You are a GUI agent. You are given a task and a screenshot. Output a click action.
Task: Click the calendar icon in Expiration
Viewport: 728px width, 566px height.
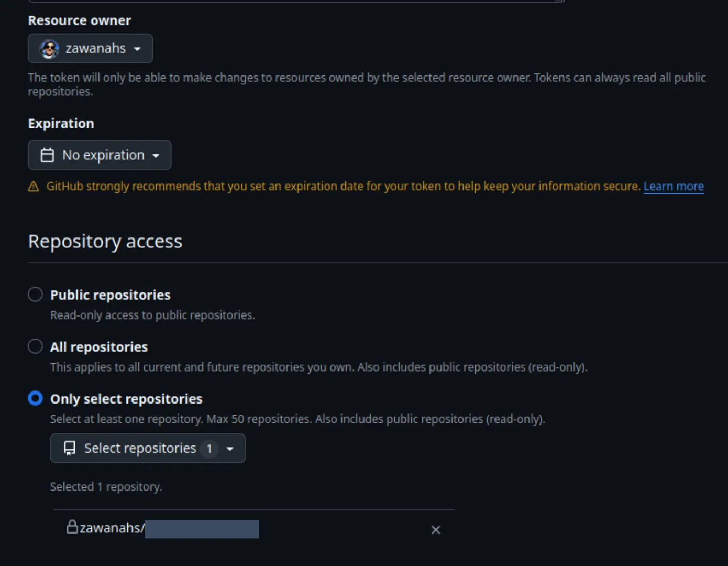point(47,155)
